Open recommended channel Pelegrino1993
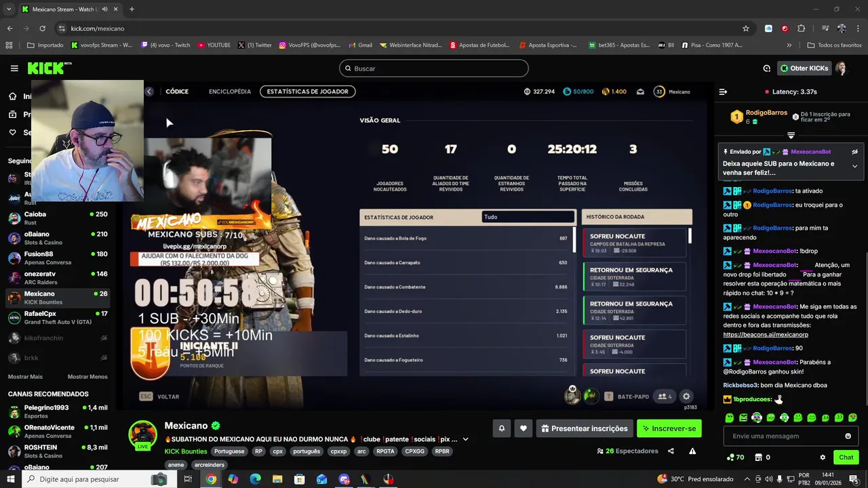Viewport: 868px width, 488px height. 58,411
